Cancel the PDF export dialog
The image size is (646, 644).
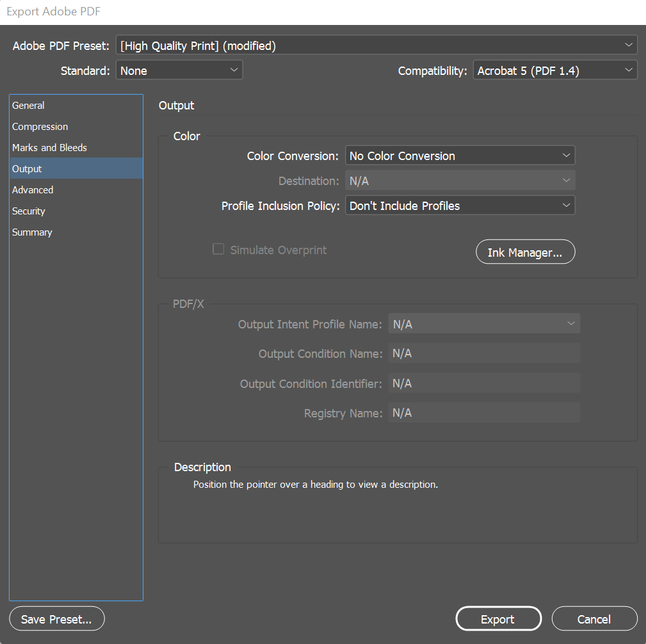[594, 619]
